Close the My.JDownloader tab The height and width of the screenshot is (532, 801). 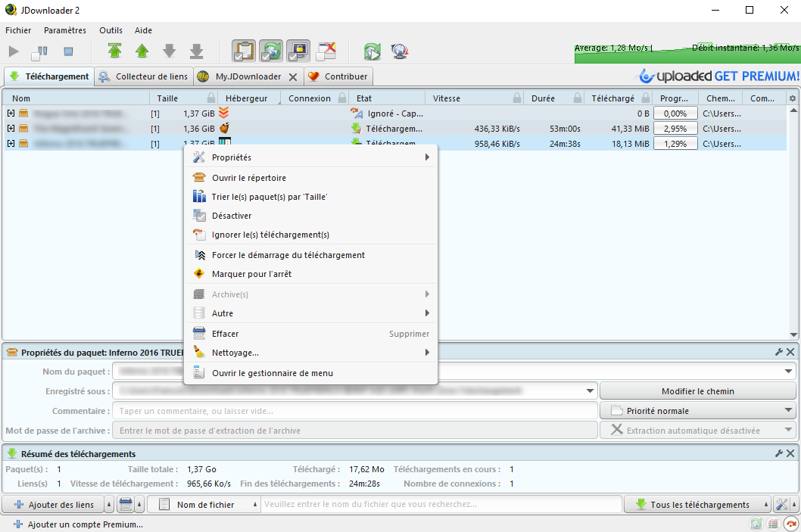point(293,77)
